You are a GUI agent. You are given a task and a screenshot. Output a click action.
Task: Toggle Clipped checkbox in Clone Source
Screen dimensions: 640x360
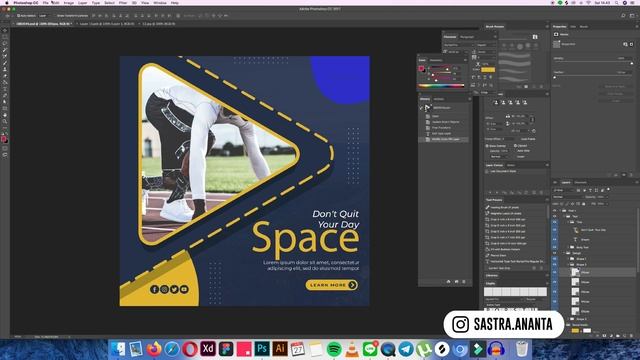click(516, 146)
